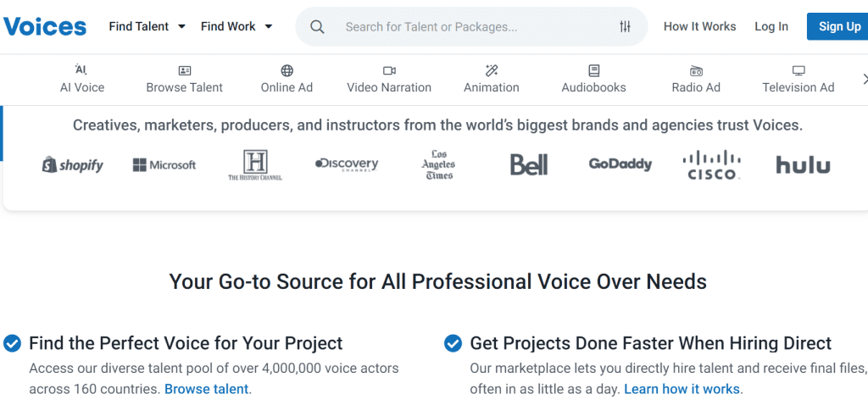Open the Learn how it works link

point(682,389)
